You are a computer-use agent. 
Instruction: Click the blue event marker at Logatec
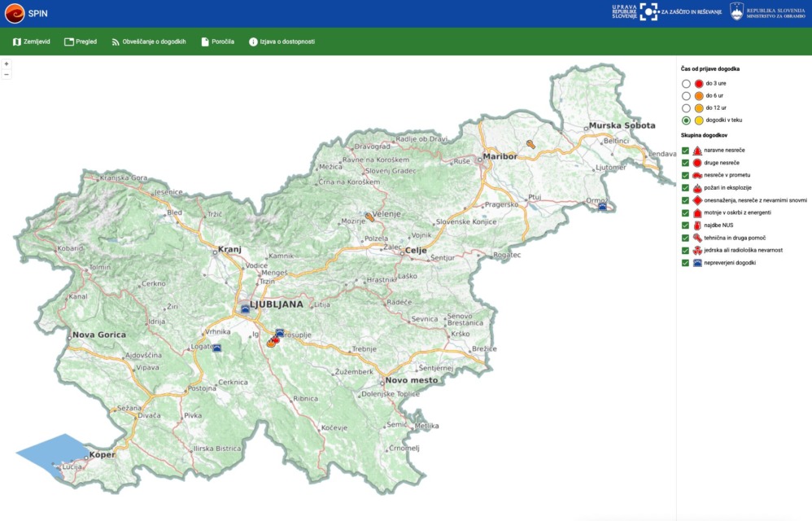pyautogui.click(x=217, y=348)
